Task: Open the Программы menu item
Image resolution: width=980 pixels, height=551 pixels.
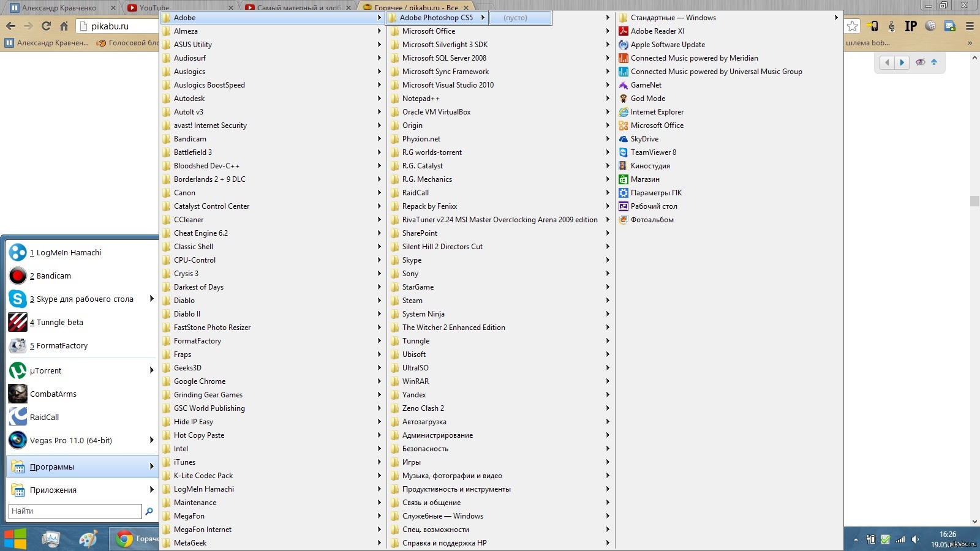Action: point(52,467)
